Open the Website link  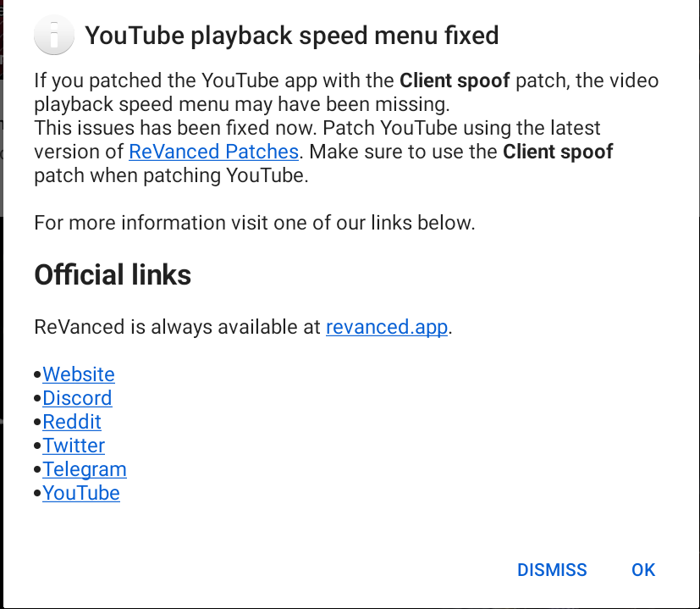(x=79, y=374)
